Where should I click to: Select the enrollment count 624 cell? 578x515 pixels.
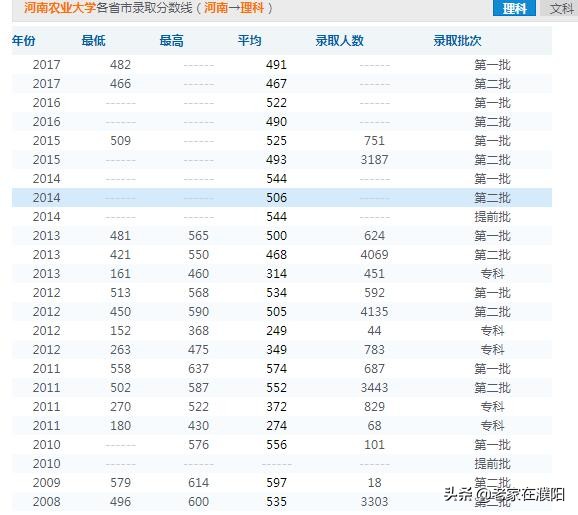[375, 236]
